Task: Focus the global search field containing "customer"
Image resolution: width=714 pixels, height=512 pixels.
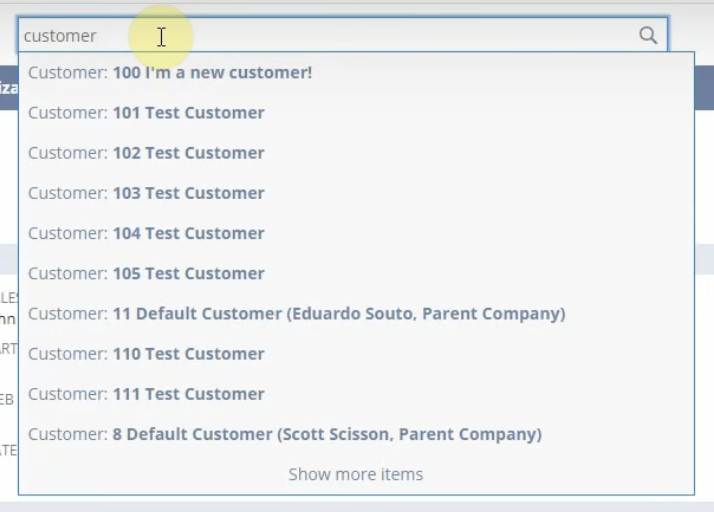Action: click(x=342, y=35)
